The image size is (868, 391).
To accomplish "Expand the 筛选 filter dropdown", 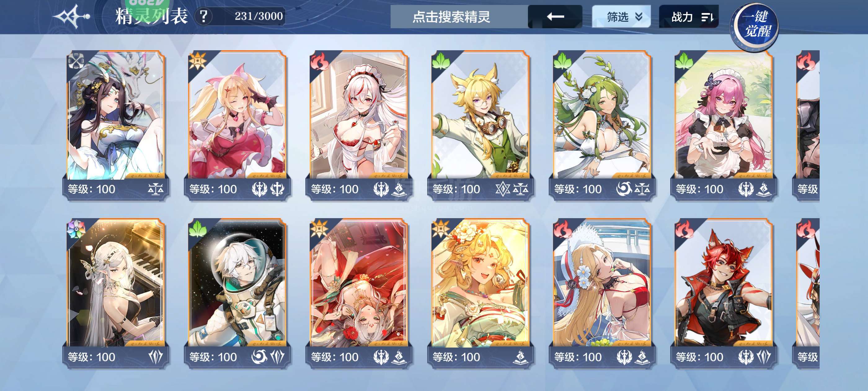I will coord(621,16).
